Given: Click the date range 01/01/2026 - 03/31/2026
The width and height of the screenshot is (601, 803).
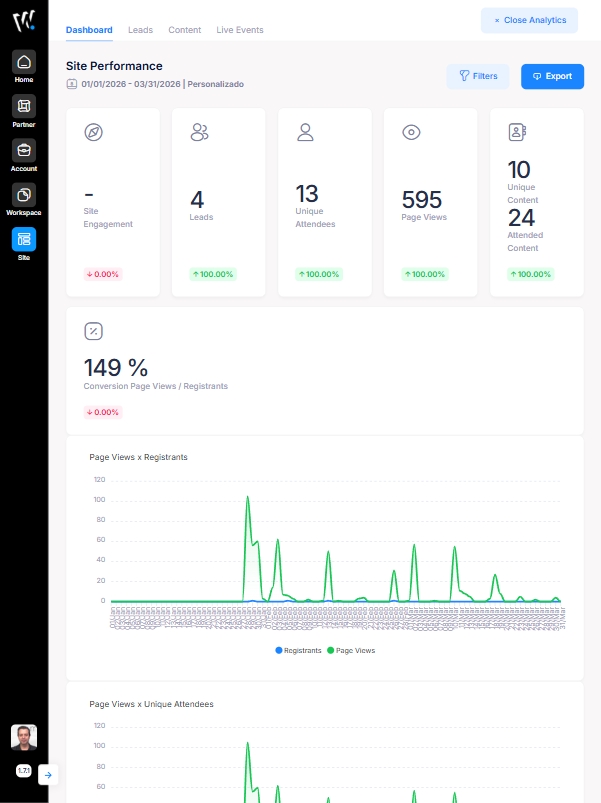Looking at the screenshot, I should (131, 84).
